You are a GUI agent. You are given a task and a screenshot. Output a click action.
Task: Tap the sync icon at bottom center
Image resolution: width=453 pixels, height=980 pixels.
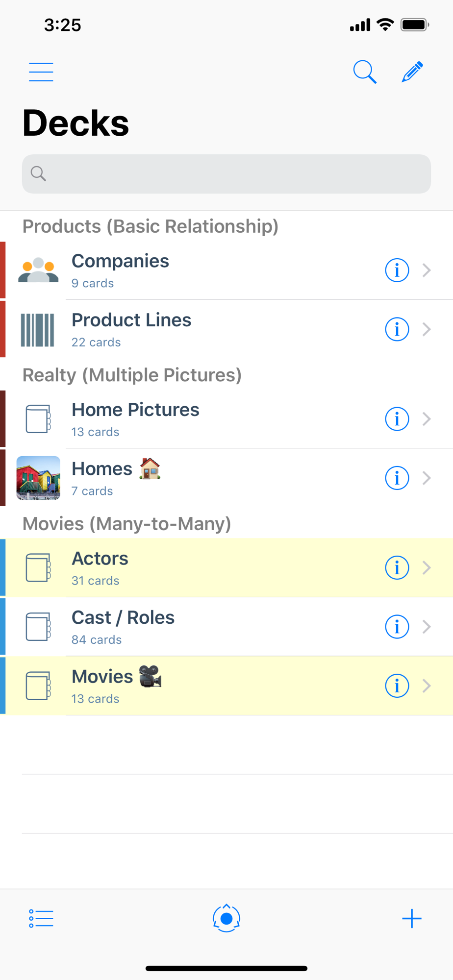tap(226, 918)
